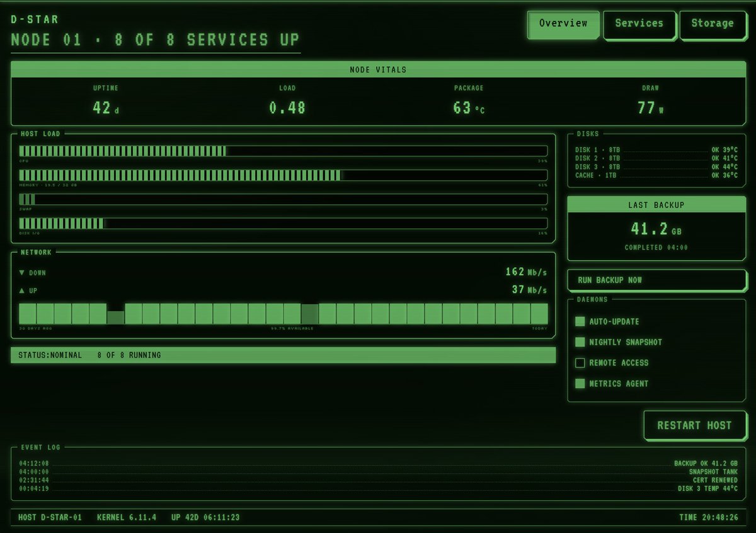
Task: Click the down-arrow icon beside DOWN
Action: [22, 273]
